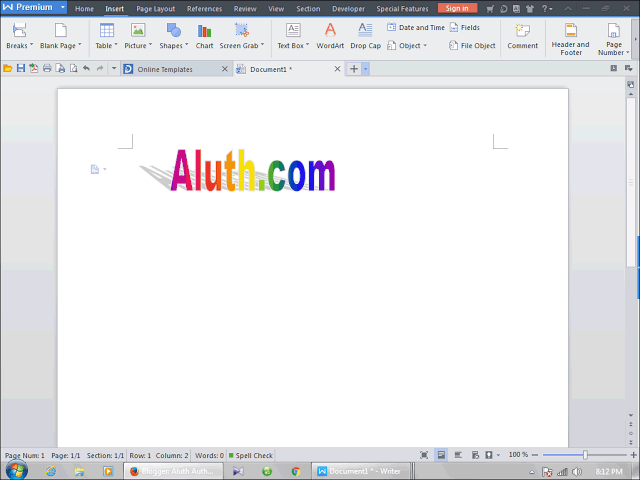Open Header and Footer
640x480 pixels.
pos(571,39)
